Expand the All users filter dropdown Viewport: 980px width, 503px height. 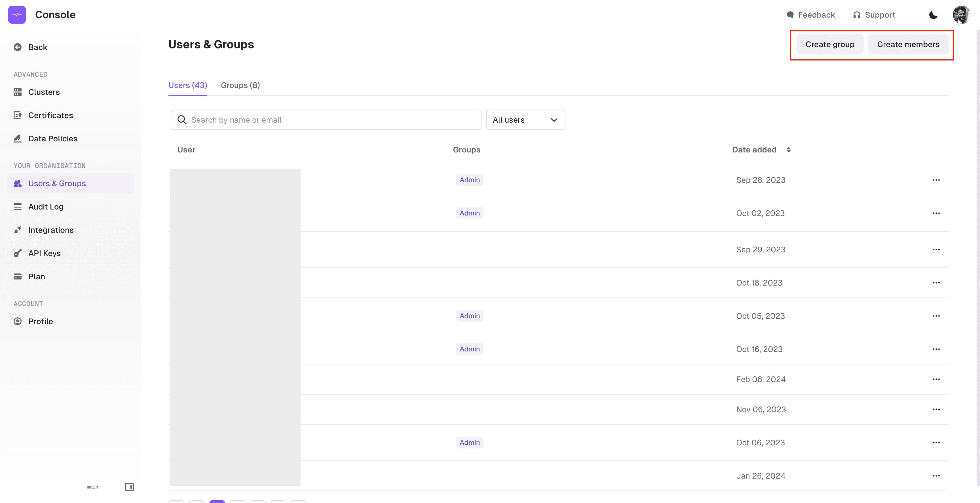coord(525,120)
